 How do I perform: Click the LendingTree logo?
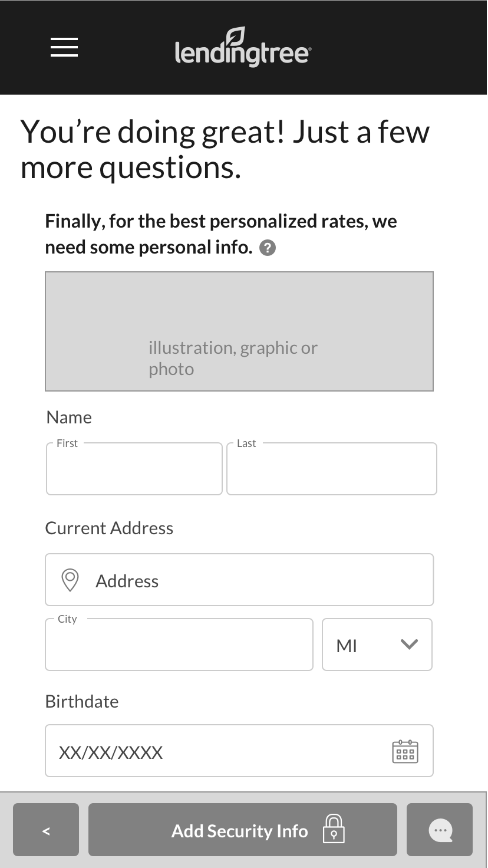click(243, 48)
